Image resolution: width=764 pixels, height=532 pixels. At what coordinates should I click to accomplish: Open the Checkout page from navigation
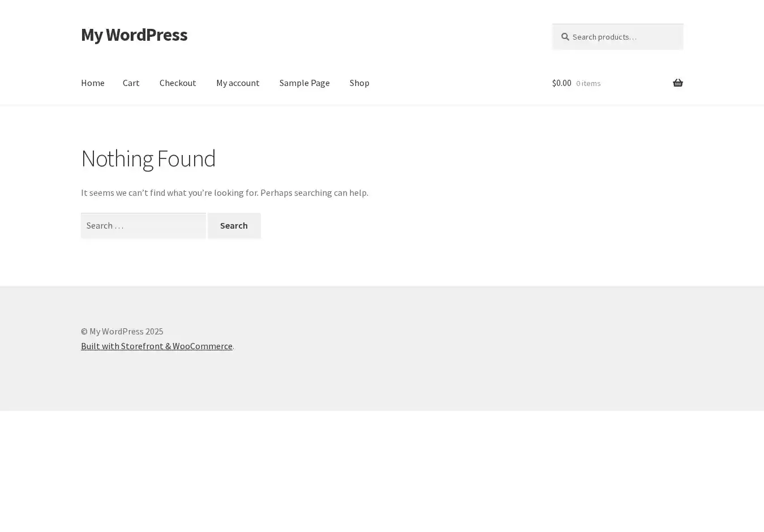178,83
